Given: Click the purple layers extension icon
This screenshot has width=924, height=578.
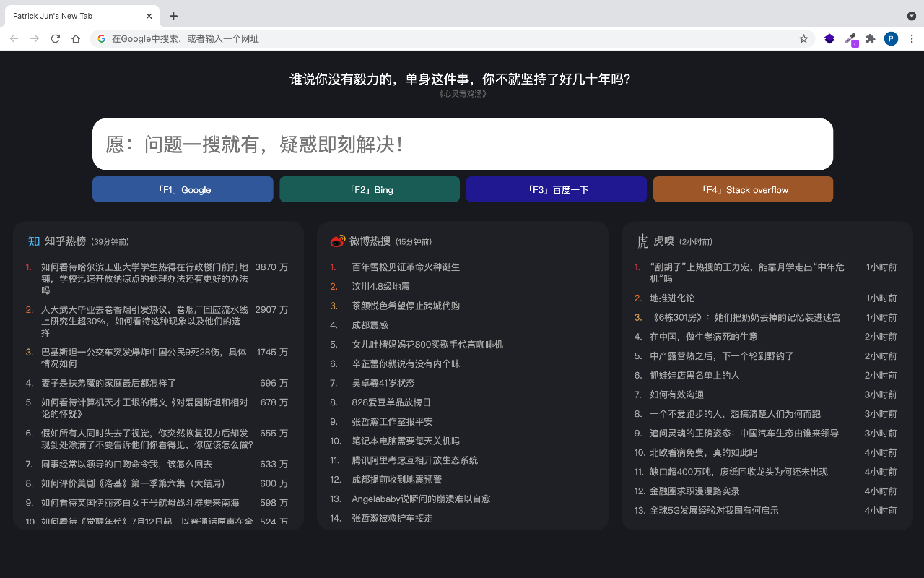Looking at the screenshot, I should pos(829,38).
